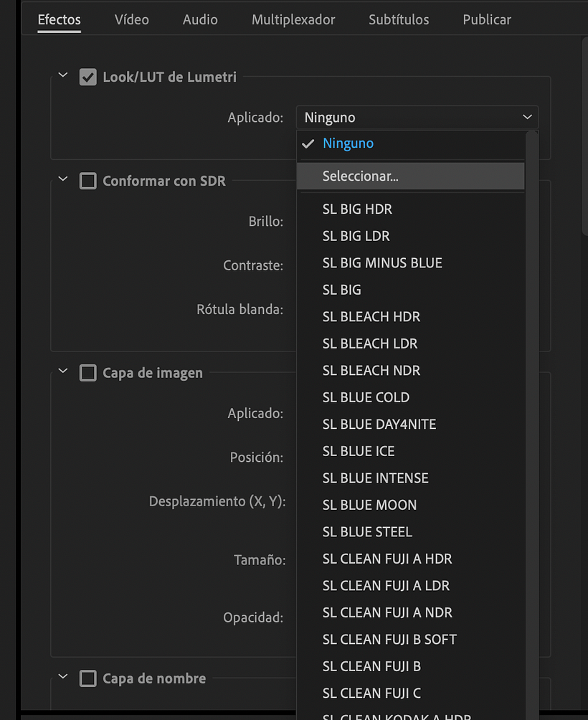
Task: Select SL CLEAN FUJI A LDR look
Action: (x=410, y=586)
